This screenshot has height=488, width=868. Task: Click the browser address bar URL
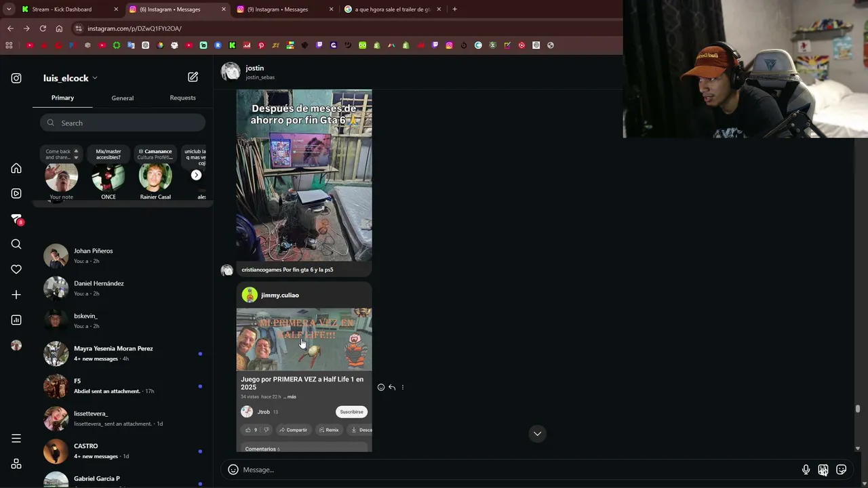click(134, 28)
